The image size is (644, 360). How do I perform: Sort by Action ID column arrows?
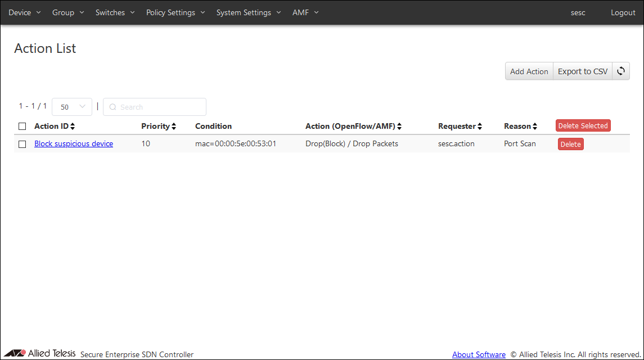coord(73,127)
